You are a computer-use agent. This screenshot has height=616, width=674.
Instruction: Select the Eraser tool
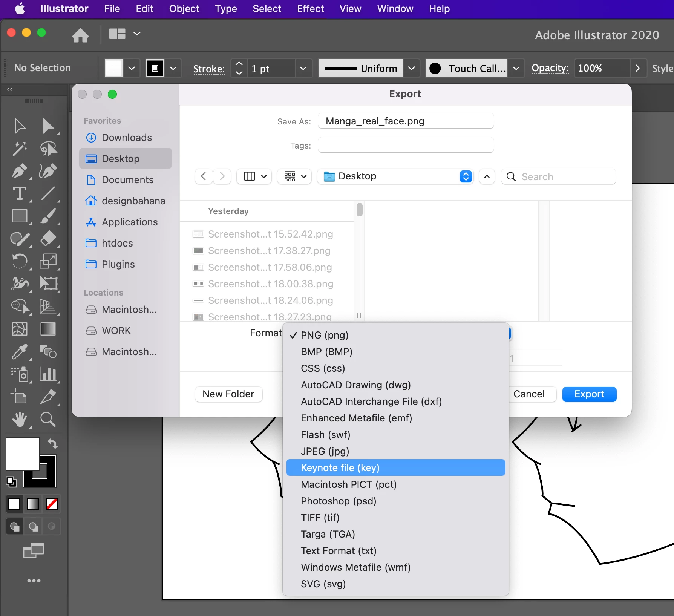[x=48, y=239]
